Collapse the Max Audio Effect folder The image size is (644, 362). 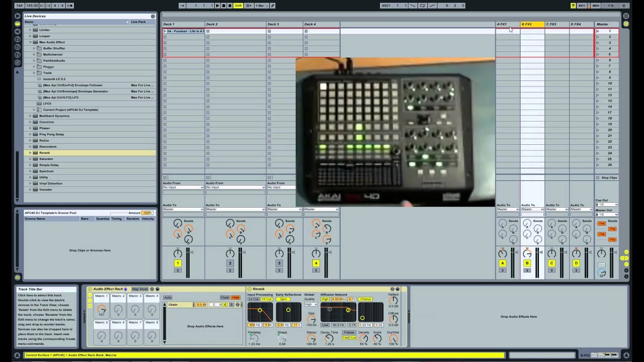point(30,42)
